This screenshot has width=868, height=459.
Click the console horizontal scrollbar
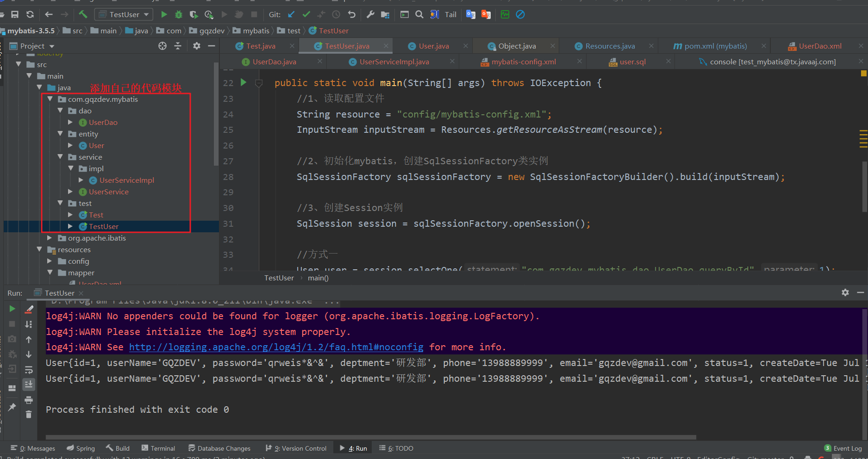(x=371, y=437)
